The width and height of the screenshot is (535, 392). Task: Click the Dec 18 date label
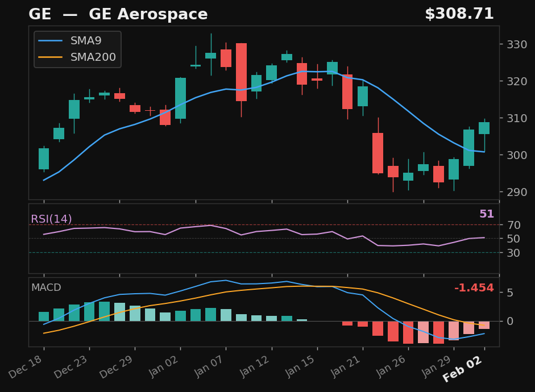pos(26,366)
